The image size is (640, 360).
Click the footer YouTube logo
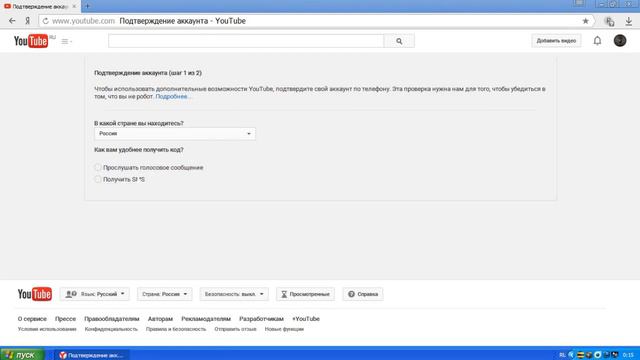click(x=35, y=294)
